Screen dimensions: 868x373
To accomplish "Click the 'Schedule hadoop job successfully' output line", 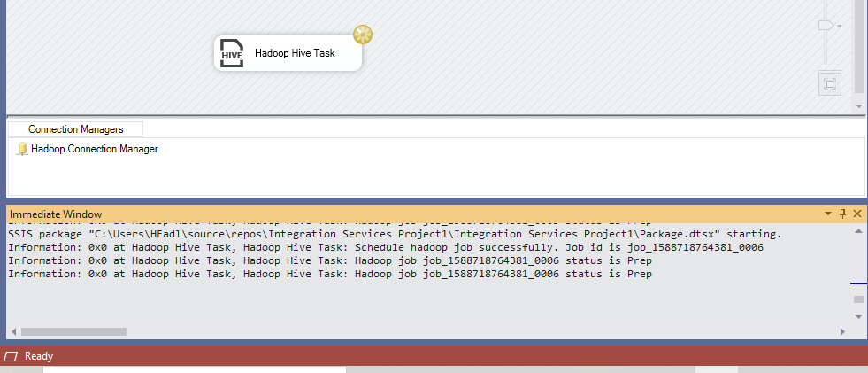I will click(x=385, y=247).
